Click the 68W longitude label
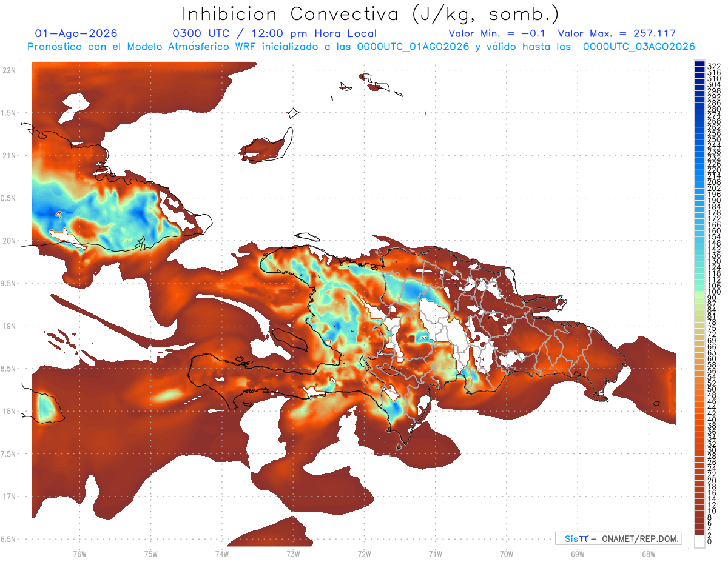Viewport: 728px width, 562px height. [x=649, y=554]
